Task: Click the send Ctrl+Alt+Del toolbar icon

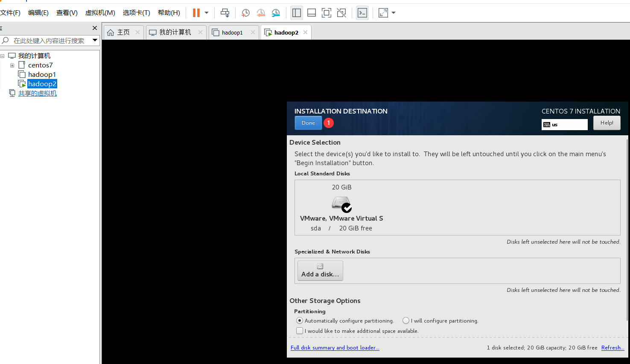Action: tap(225, 13)
